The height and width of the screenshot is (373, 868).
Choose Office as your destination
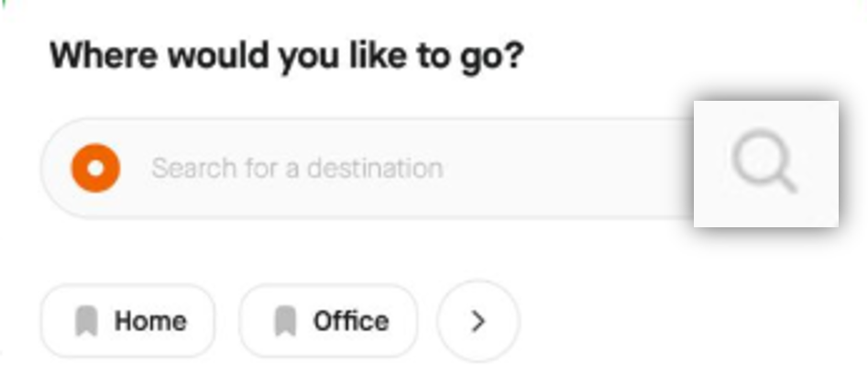tap(328, 321)
